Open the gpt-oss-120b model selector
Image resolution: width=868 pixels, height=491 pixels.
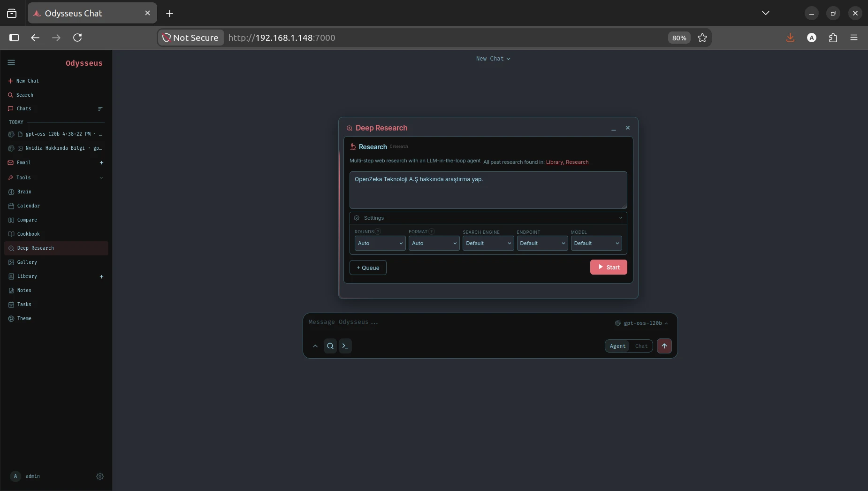tap(642, 323)
